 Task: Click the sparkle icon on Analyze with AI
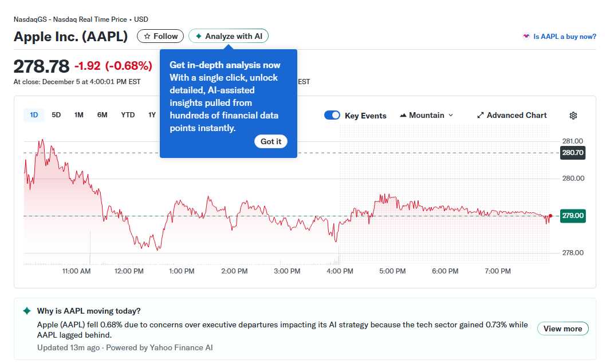click(198, 35)
